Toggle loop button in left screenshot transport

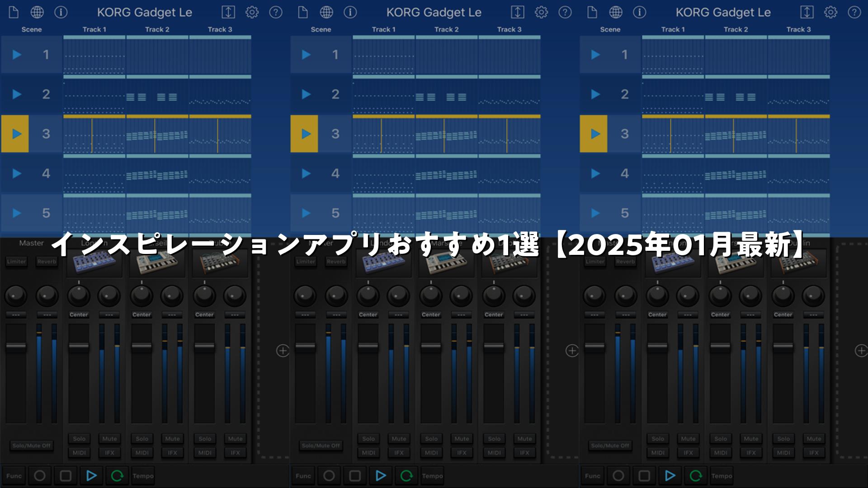pos(117,476)
